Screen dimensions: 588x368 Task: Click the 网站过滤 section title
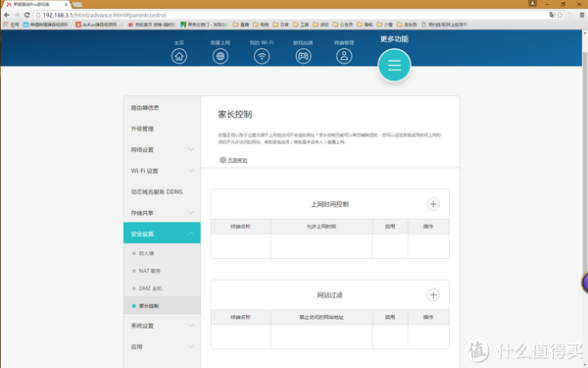(329, 295)
